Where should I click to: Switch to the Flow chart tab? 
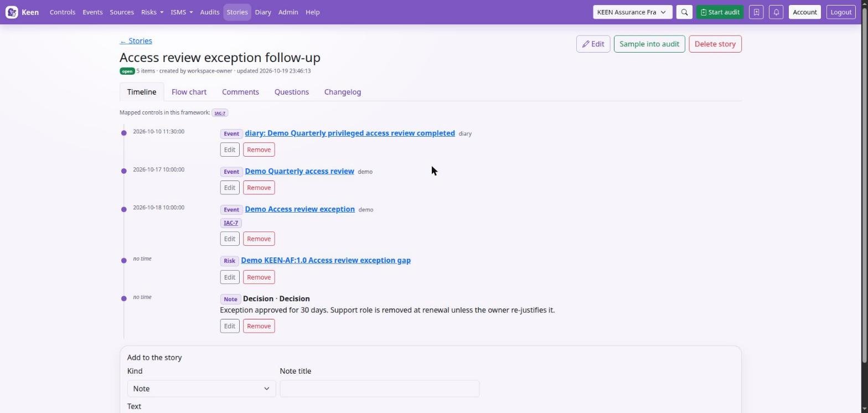(189, 92)
